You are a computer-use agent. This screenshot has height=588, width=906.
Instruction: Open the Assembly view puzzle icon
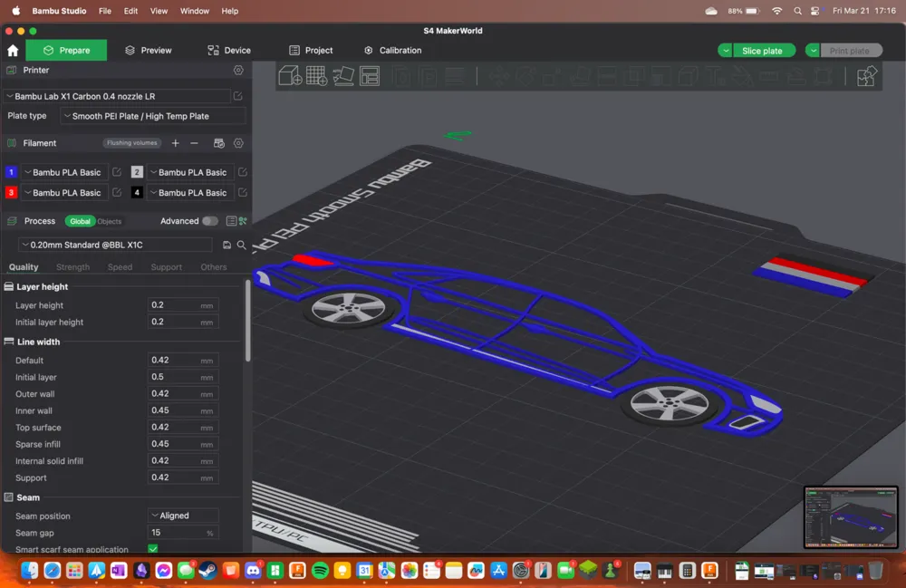click(x=866, y=76)
